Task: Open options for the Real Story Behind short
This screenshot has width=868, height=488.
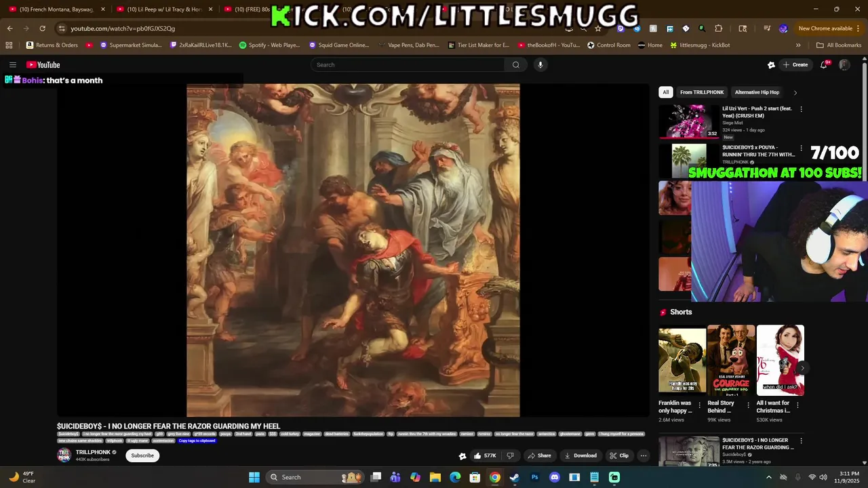Action: click(x=749, y=405)
